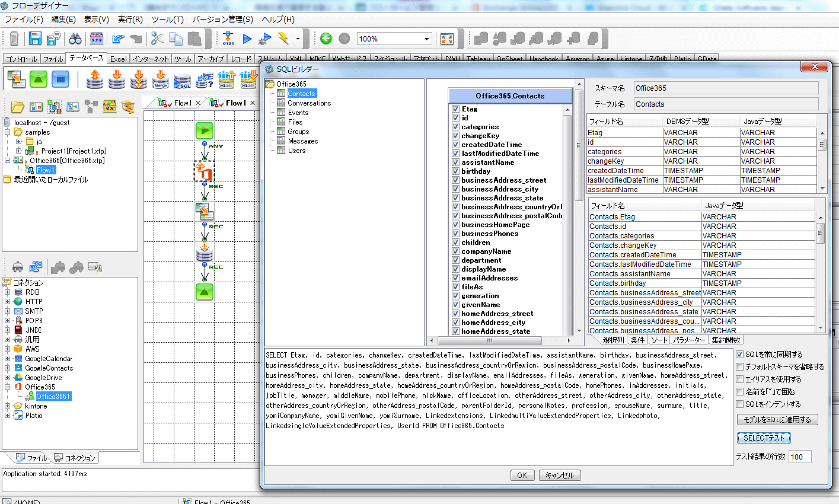
Task: Open the ファイル(F) menu
Action: tap(24, 20)
